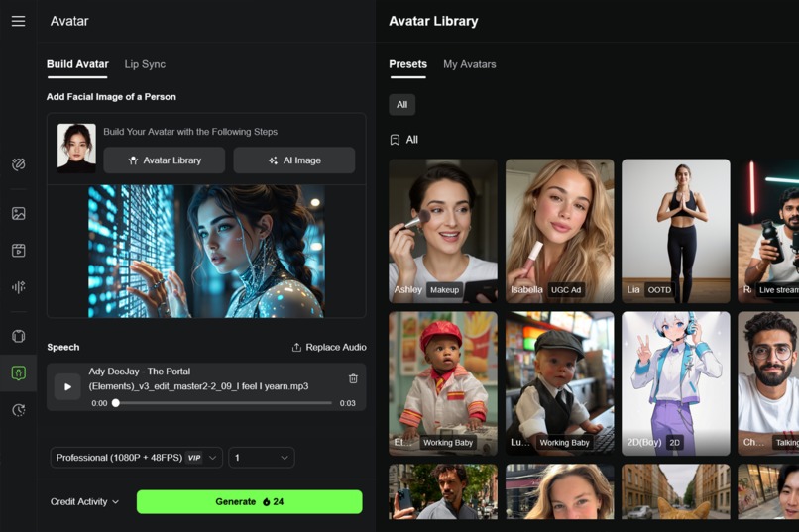Open the video generation sidebar icon

coord(19,251)
